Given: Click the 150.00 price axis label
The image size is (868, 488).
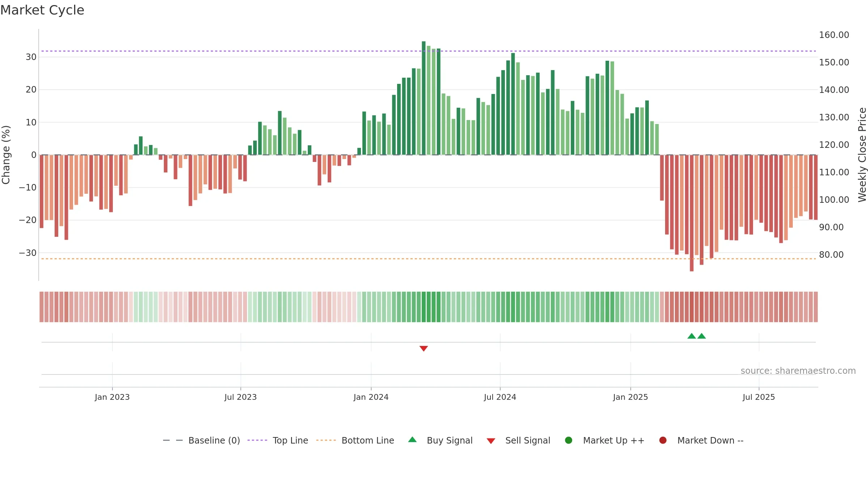Looking at the screenshot, I should tap(834, 63).
